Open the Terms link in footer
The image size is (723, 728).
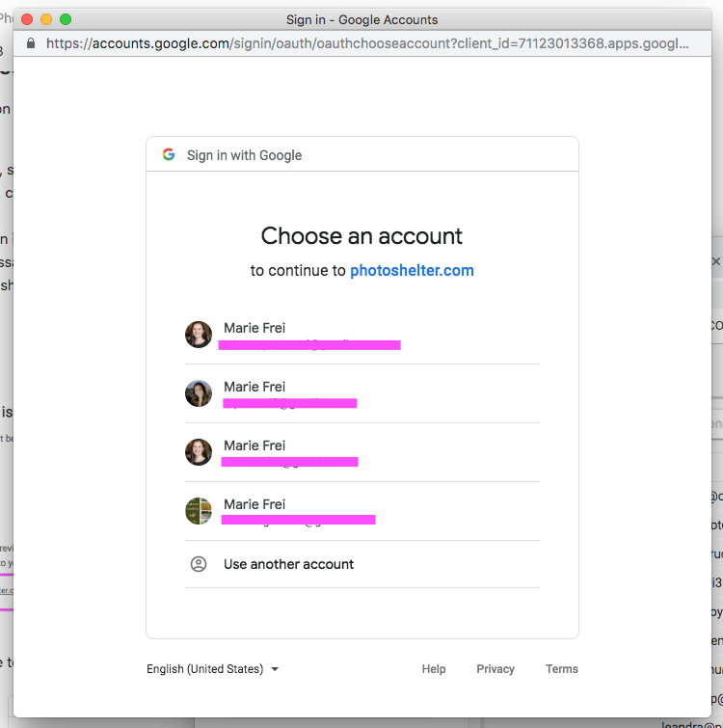click(x=561, y=669)
